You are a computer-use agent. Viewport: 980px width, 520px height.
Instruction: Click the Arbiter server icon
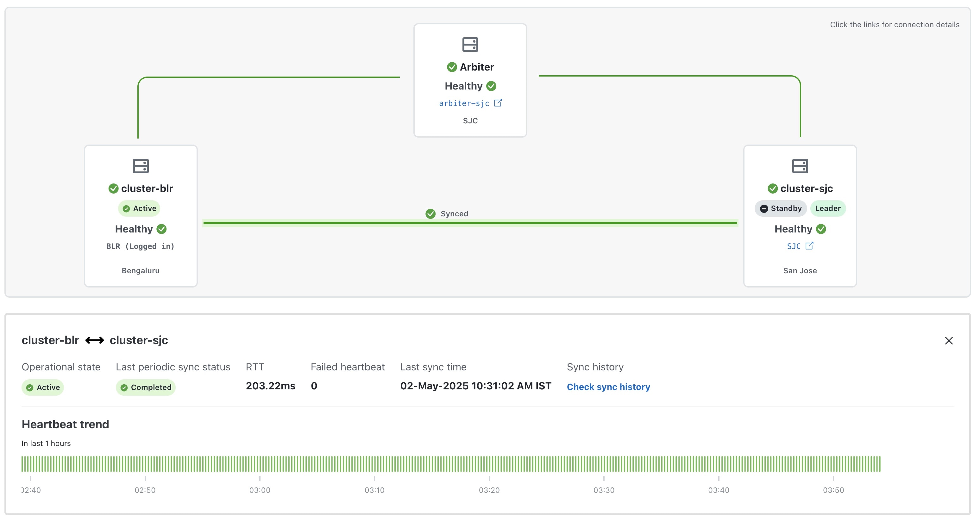point(470,45)
